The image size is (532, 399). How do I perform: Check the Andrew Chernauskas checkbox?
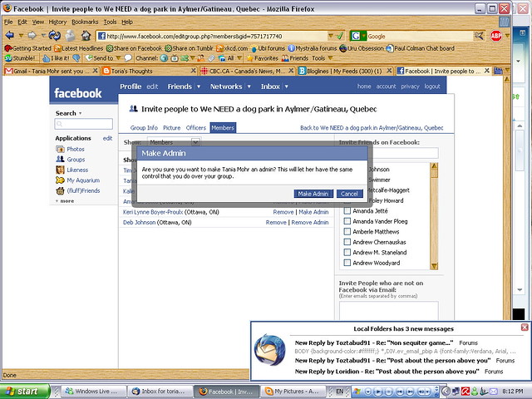[347, 242]
